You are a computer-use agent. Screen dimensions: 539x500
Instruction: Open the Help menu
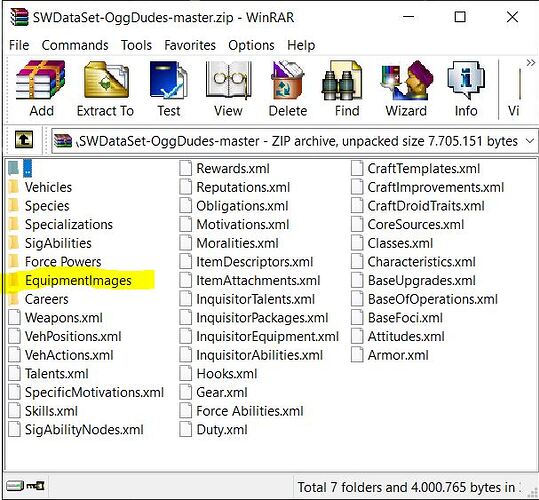301,45
